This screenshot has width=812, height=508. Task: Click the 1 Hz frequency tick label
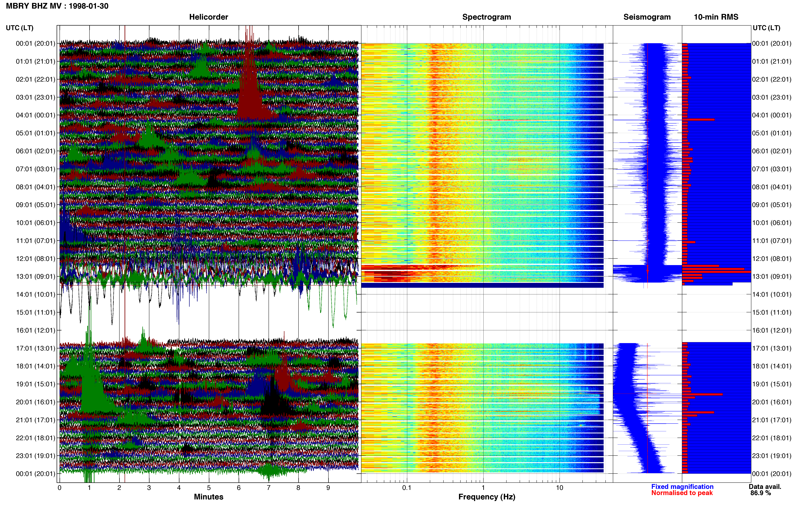483,487
